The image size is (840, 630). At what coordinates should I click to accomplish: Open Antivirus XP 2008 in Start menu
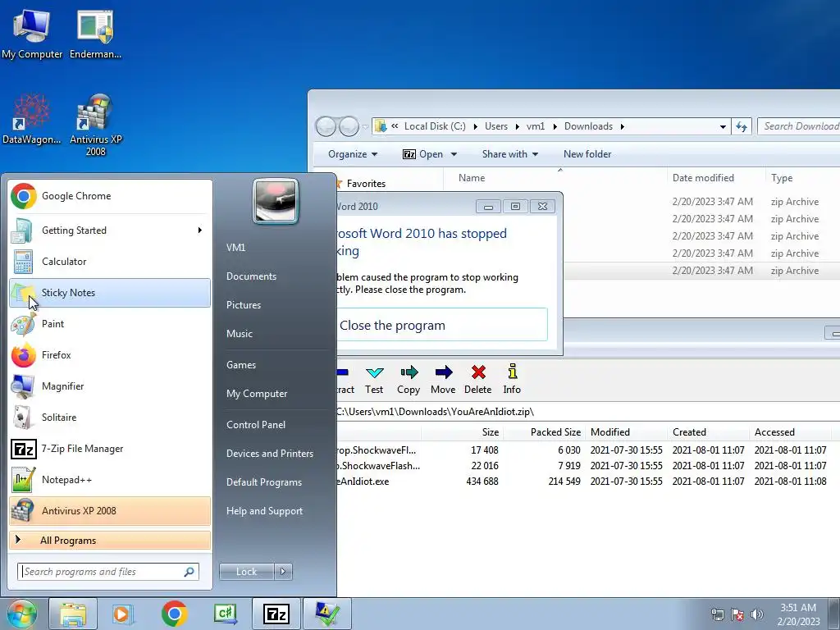[x=110, y=510]
